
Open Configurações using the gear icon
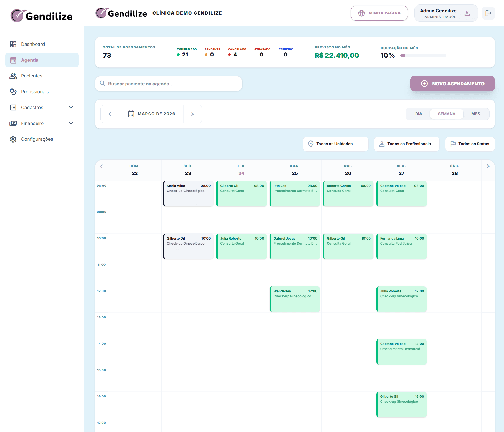pyautogui.click(x=13, y=139)
